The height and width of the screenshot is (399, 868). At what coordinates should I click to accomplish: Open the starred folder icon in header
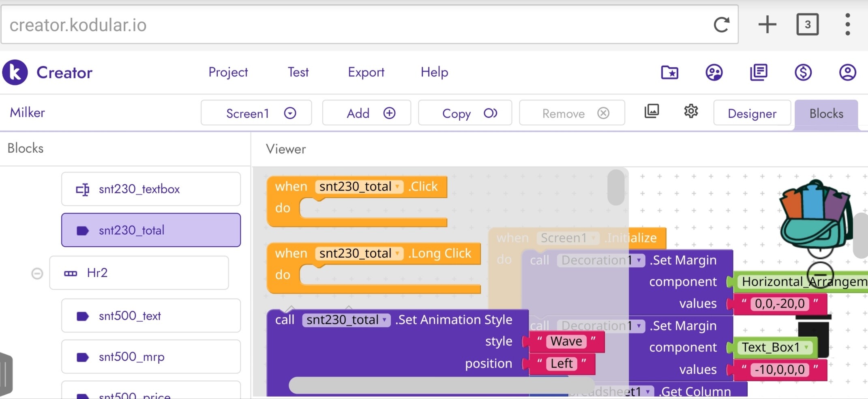(670, 73)
